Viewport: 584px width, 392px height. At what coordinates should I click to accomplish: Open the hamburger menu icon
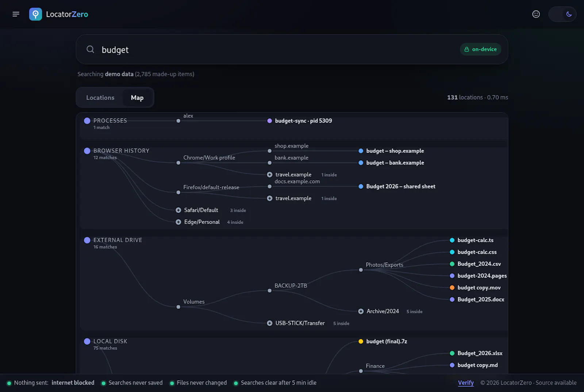click(x=16, y=14)
